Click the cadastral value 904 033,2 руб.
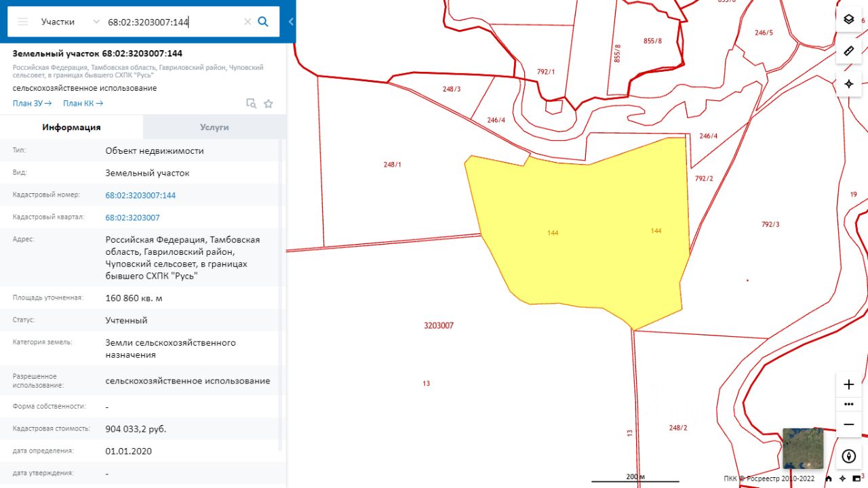The height and width of the screenshot is (488, 868). 136,429
